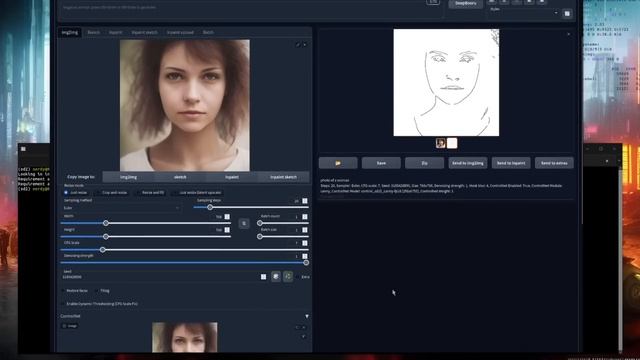This screenshot has height=360, width=640.
Task: Swap width and height values
Action: tap(244, 223)
